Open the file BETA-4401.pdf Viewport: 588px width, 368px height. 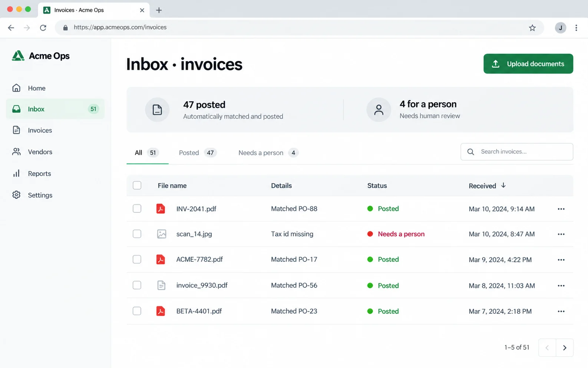(x=199, y=311)
